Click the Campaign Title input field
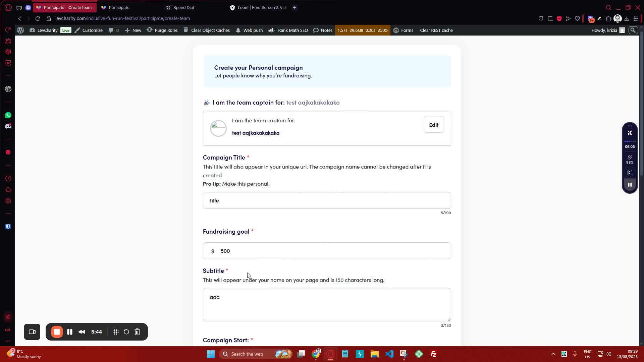This screenshot has height=362, width=644. pyautogui.click(x=327, y=200)
